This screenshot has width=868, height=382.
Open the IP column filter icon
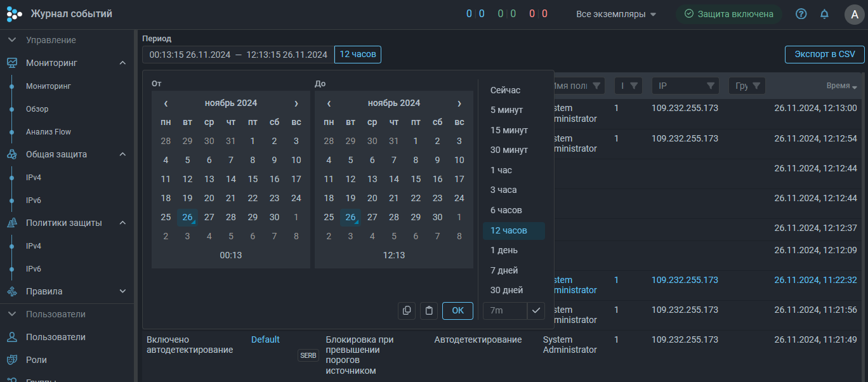pyautogui.click(x=711, y=86)
